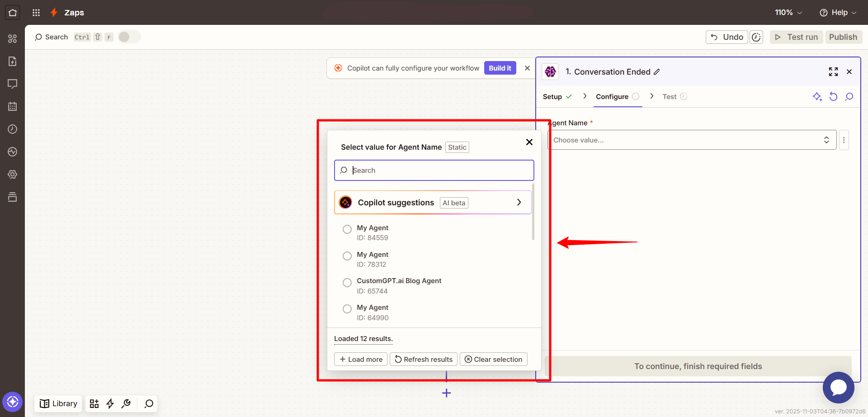Open the Agent Name Choose value dropdown

692,140
